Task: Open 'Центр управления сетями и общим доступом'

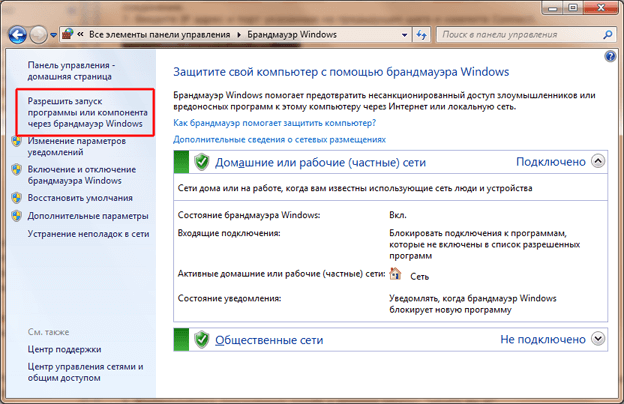Action: (85, 372)
